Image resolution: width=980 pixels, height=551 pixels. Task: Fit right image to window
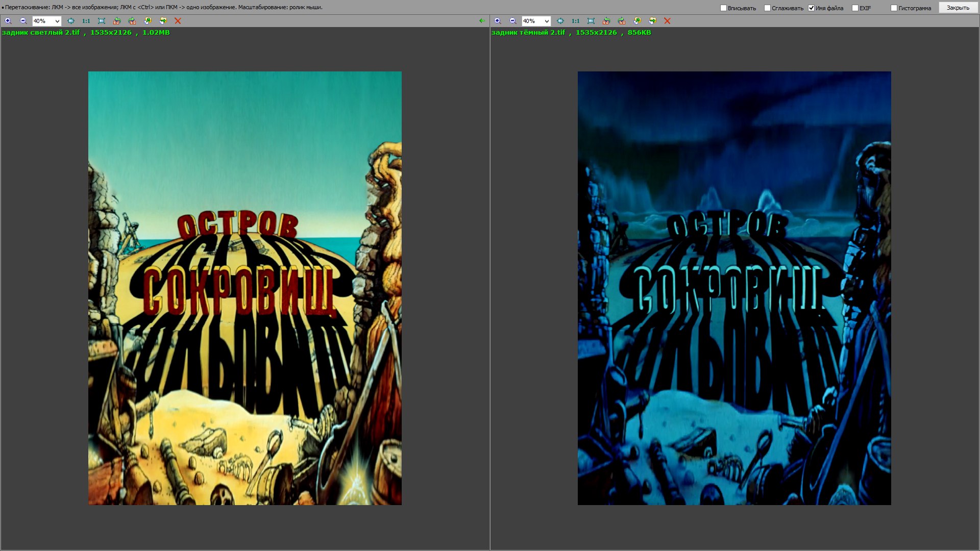coord(560,21)
